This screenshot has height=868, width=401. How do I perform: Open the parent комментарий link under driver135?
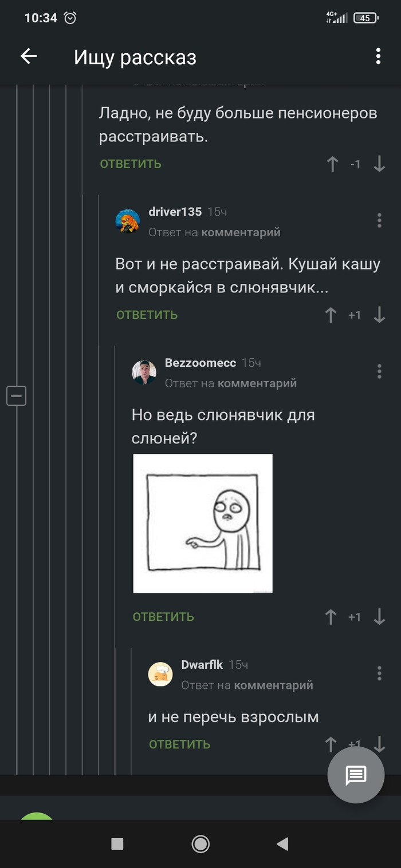point(241,232)
